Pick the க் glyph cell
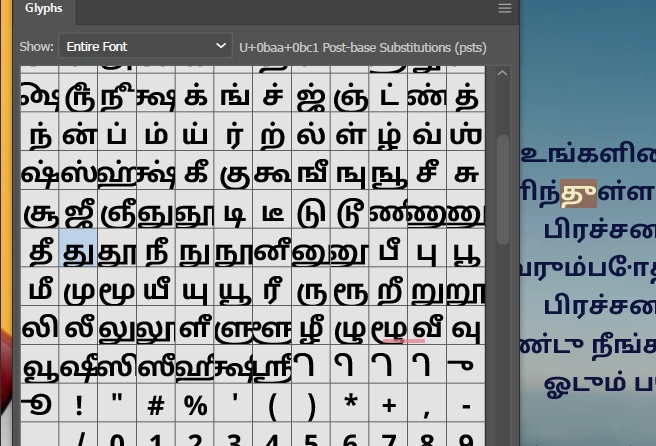 [x=195, y=93]
